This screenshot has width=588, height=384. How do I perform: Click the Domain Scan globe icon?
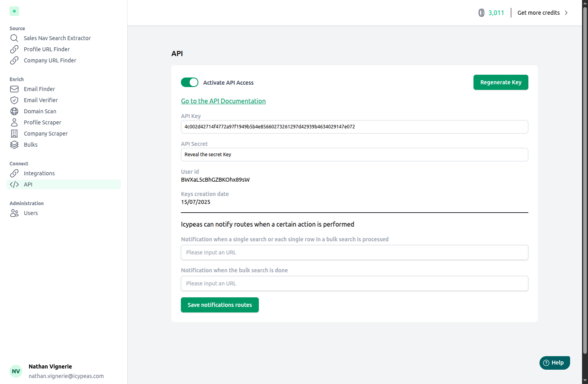[x=14, y=111]
